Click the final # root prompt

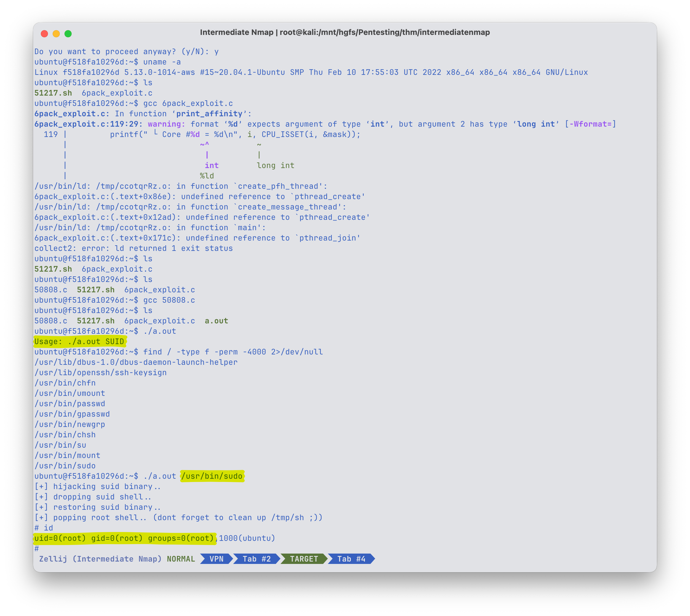[x=37, y=549]
